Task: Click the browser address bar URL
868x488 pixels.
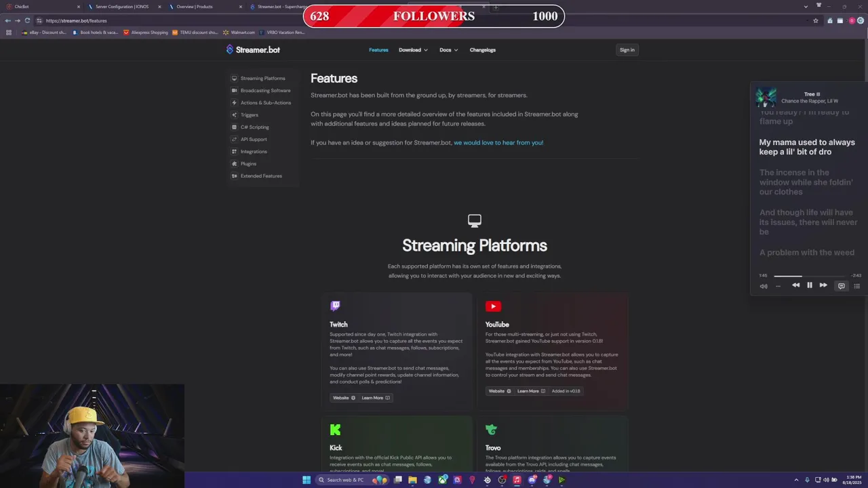Action: pyautogui.click(x=77, y=20)
